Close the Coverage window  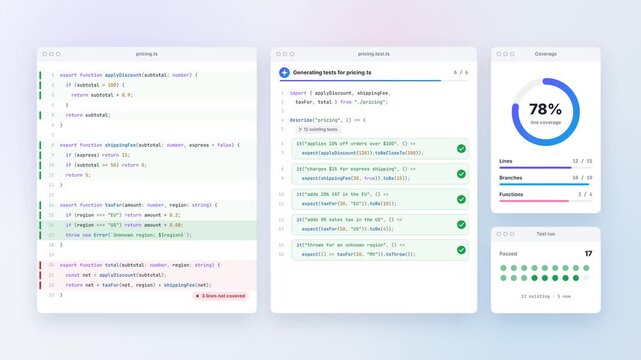tap(499, 54)
